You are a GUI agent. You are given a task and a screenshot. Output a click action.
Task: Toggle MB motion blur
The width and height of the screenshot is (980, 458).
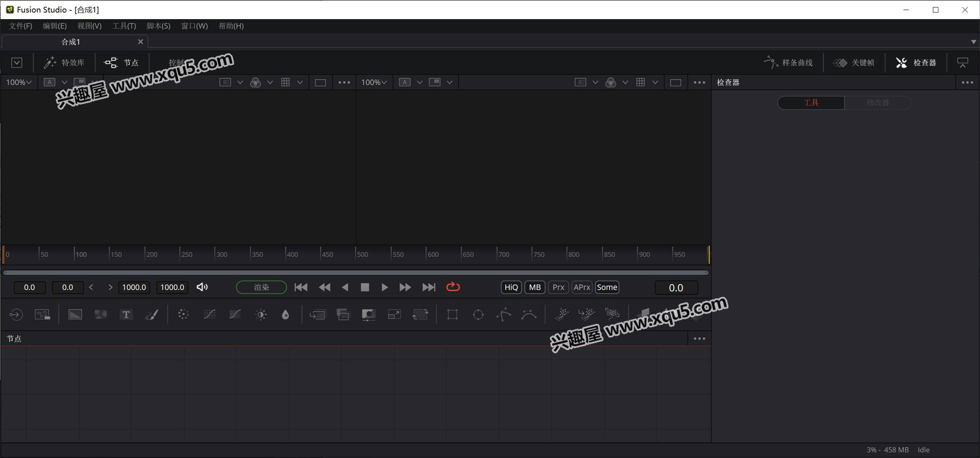[535, 287]
